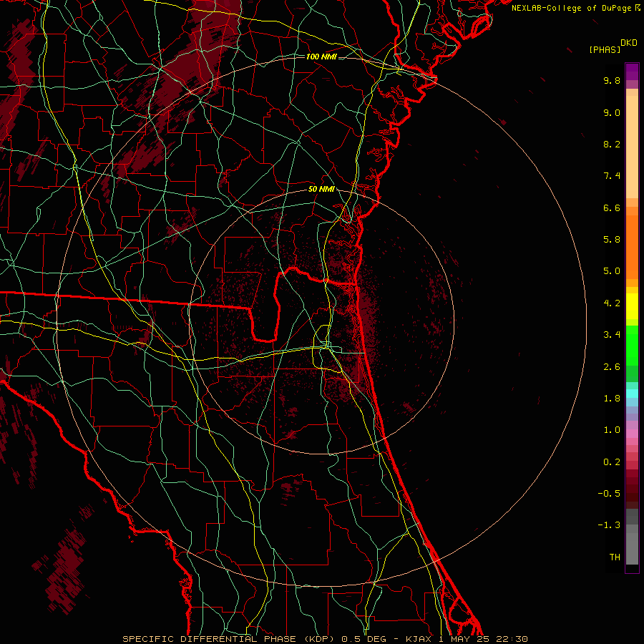Click the 7.4 scale value
This screenshot has width=644, height=644.
(x=612, y=176)
